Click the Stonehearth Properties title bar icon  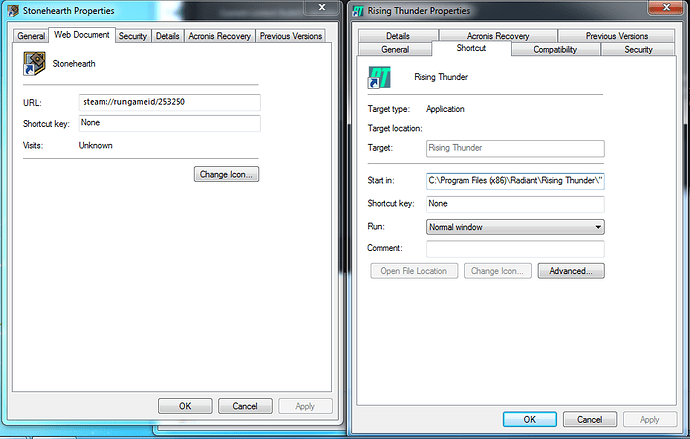coord(13,11)
